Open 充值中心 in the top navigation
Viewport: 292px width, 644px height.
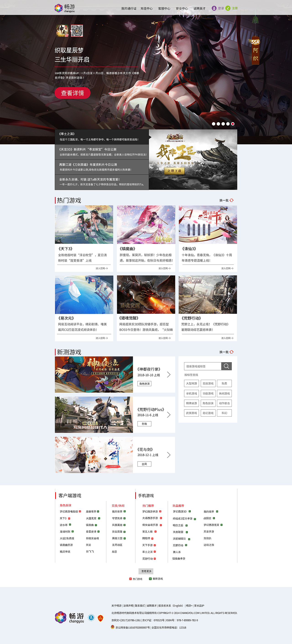[146, 8]
